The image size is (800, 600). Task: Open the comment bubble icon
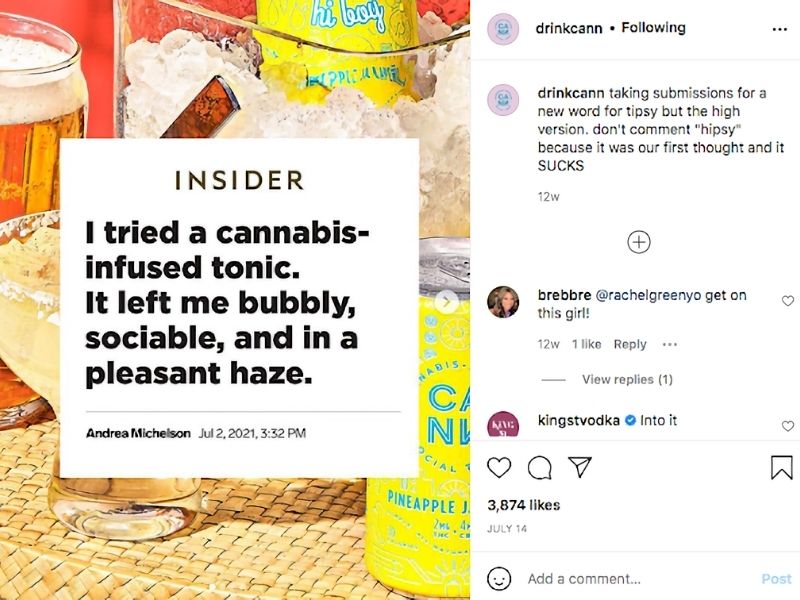[x=539, y=467]
